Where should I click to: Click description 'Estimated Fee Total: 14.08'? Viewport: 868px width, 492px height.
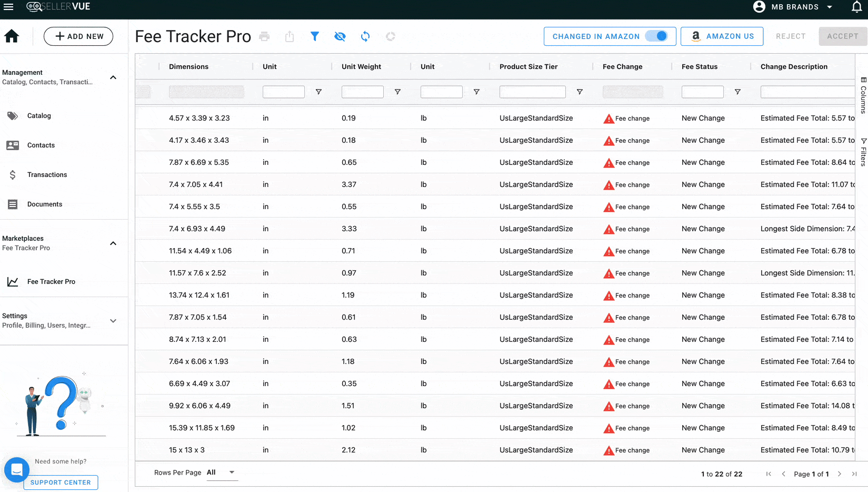pos(807,406)
